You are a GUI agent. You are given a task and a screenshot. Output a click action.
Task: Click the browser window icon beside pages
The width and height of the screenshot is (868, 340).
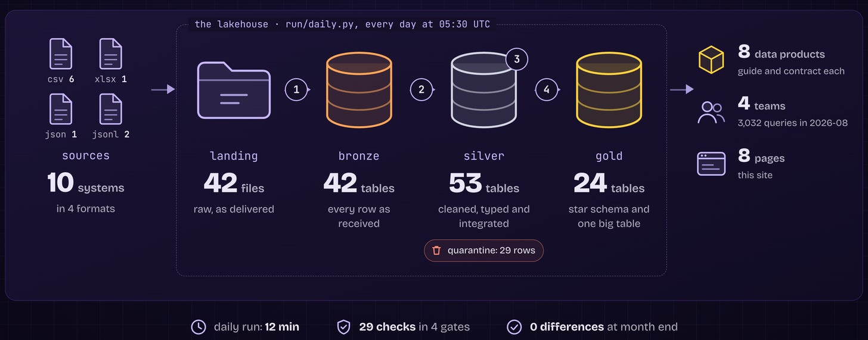tap(711, 164)
